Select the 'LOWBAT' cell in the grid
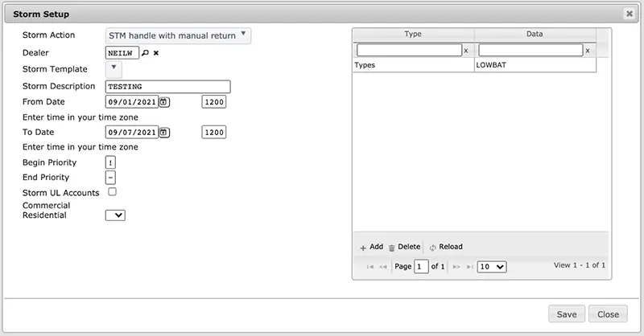 tap(535, 65)
